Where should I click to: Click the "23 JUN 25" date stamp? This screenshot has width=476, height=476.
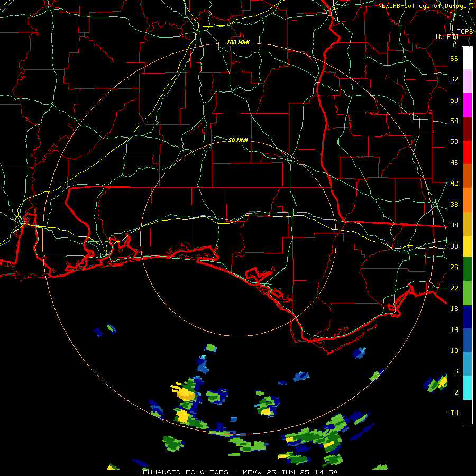click(x=289, y=472)
